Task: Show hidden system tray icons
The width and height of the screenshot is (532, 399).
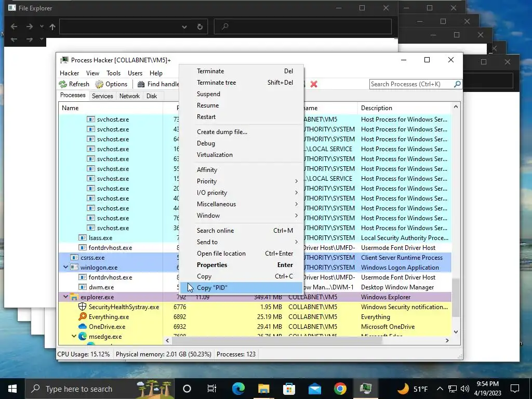Action: click(x=440, y=389)
